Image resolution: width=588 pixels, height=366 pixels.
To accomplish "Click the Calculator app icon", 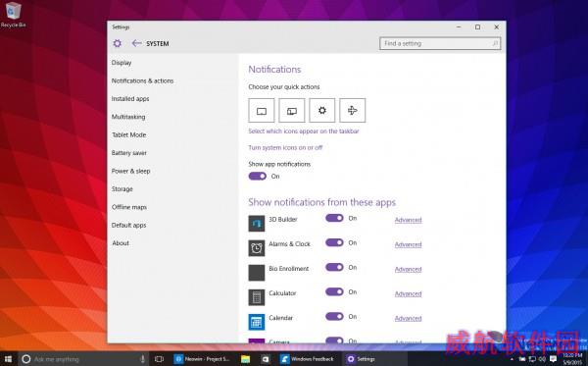I will pyautogui.click(x=257, y=297).
